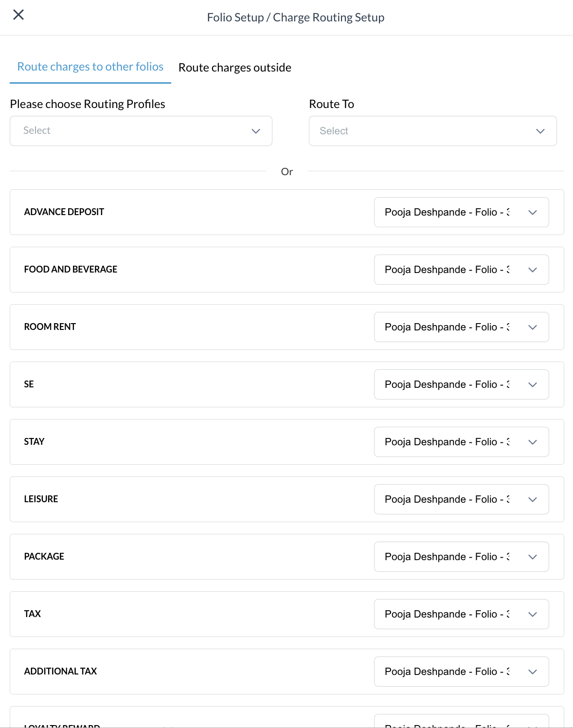Change folio selection for Leisure charges

461,499
